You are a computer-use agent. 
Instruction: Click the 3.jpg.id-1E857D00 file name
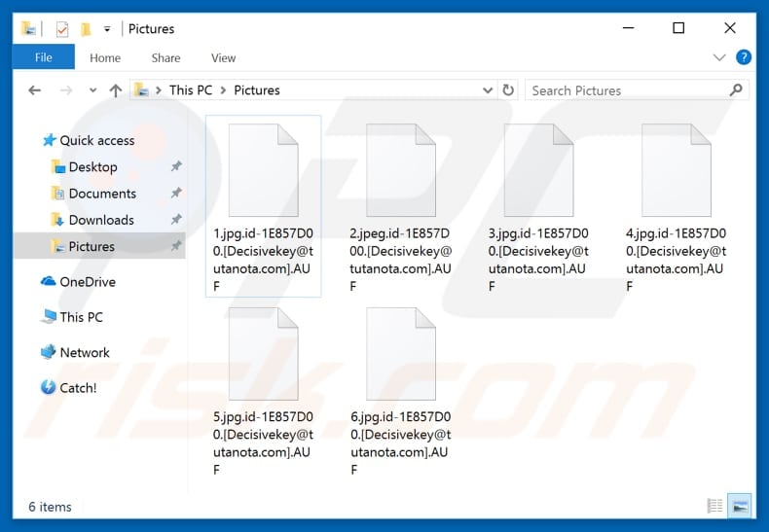coord(538,260)
